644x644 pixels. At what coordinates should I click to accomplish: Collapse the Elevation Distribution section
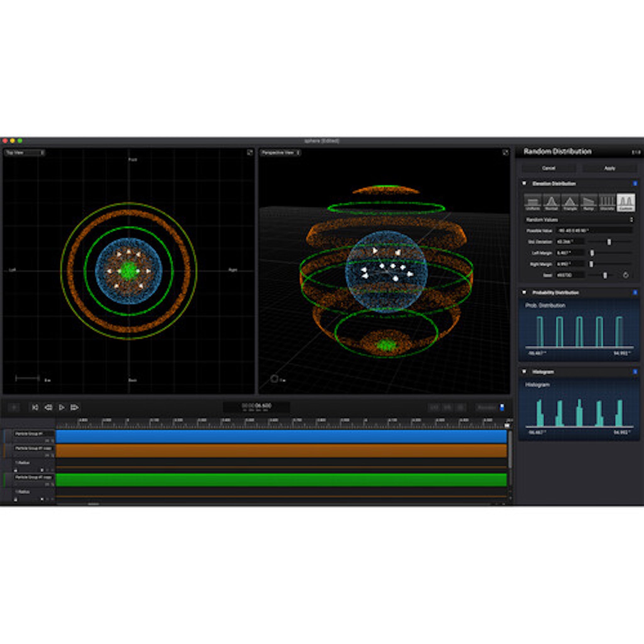coord(525,184)
